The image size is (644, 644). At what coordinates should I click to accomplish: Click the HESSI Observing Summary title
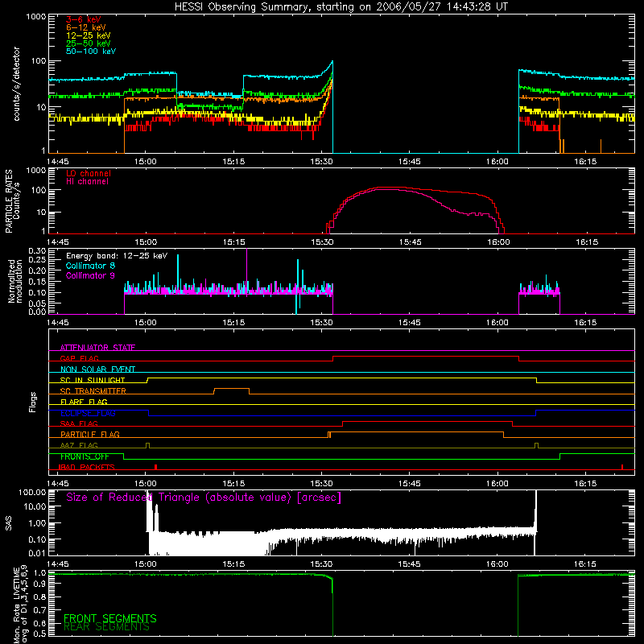pyautogui.click(x=341, y=7)
